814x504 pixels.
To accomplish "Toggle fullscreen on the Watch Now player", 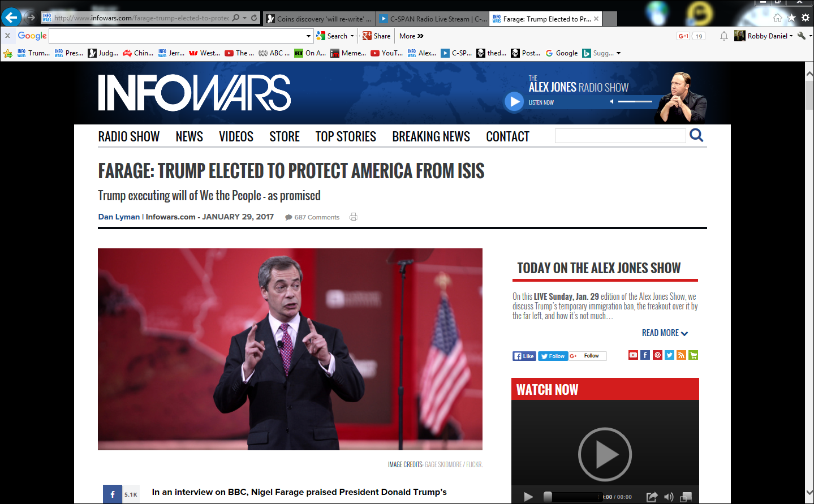I will [x=686, y=497].
